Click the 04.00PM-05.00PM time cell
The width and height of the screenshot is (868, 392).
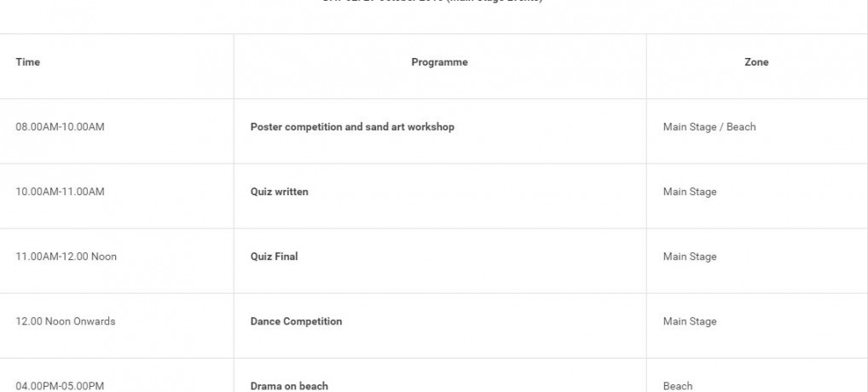60,386
